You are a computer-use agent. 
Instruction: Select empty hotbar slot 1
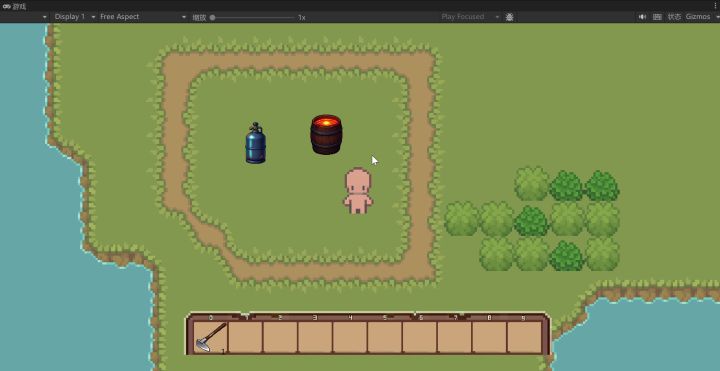[x=245, y=337]
